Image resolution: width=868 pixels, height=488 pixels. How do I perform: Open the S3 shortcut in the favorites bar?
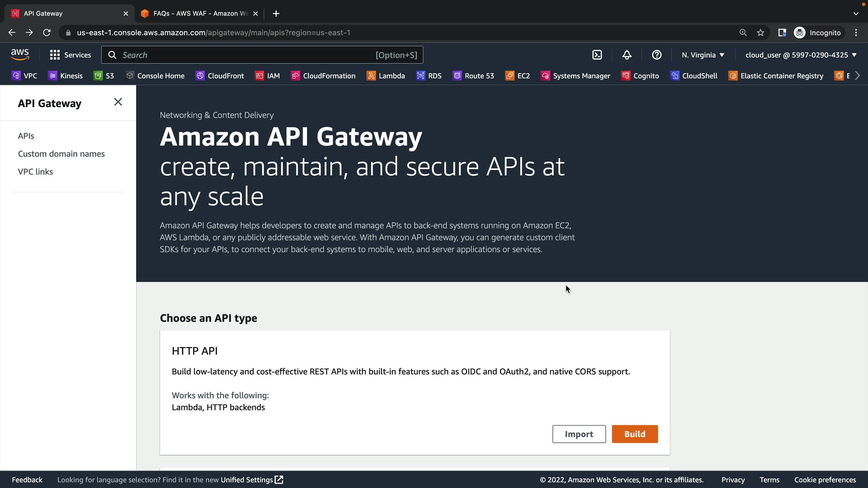coord(104,76)
